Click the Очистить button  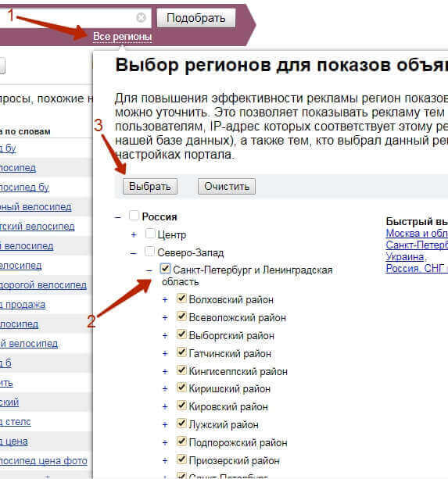tap(227, 186)
